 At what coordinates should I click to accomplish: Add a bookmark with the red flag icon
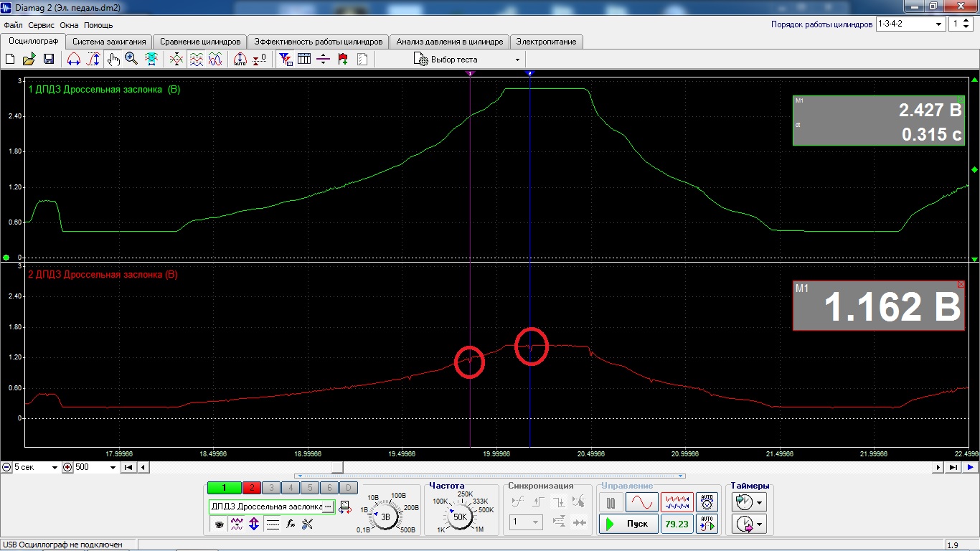(343, 60)
